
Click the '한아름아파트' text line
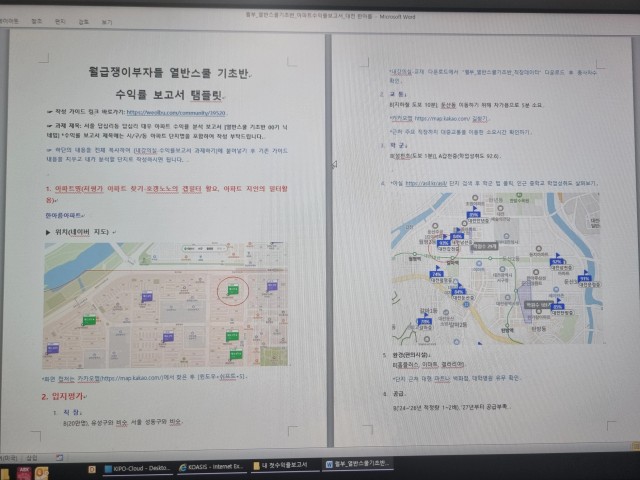(64, 215)
